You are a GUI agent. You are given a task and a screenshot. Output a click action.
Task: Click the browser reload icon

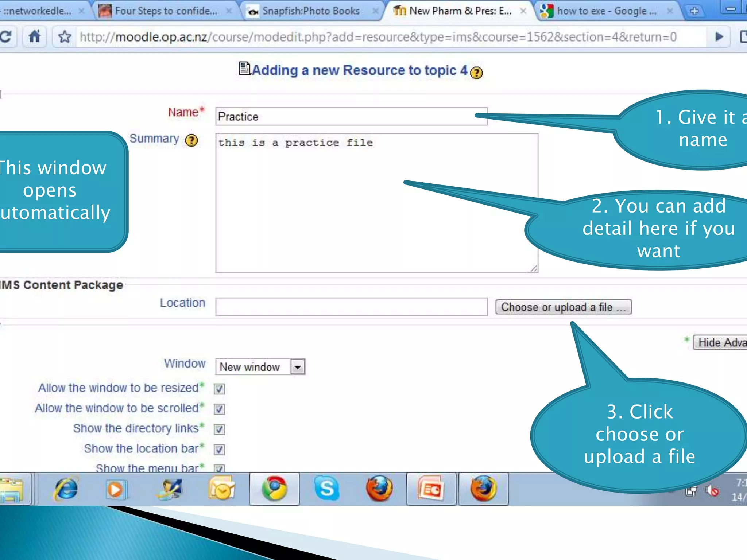click(6, 36)
